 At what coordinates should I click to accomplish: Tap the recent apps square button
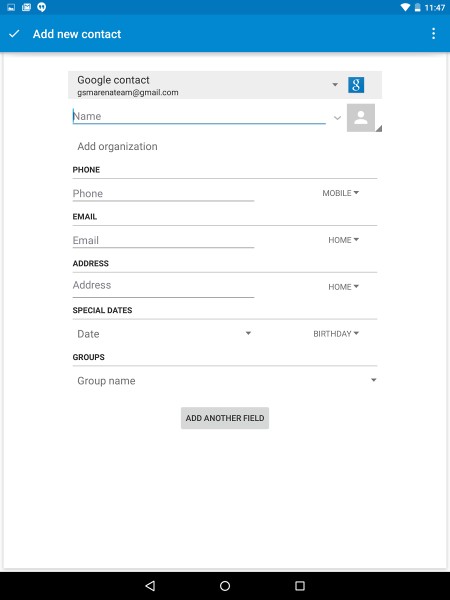pos(300,585)
